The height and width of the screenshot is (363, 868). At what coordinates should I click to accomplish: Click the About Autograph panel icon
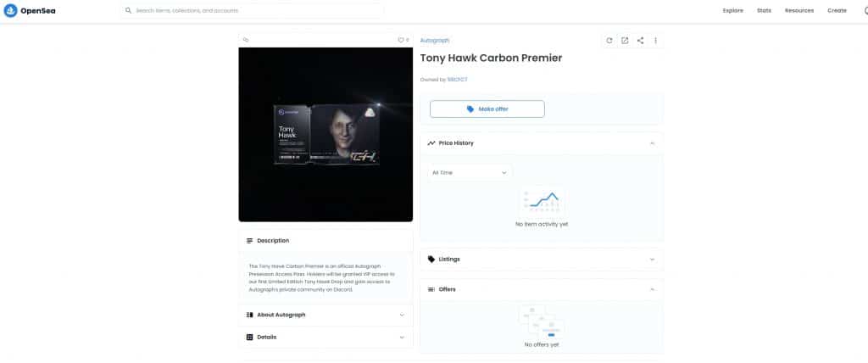[250, 315]
